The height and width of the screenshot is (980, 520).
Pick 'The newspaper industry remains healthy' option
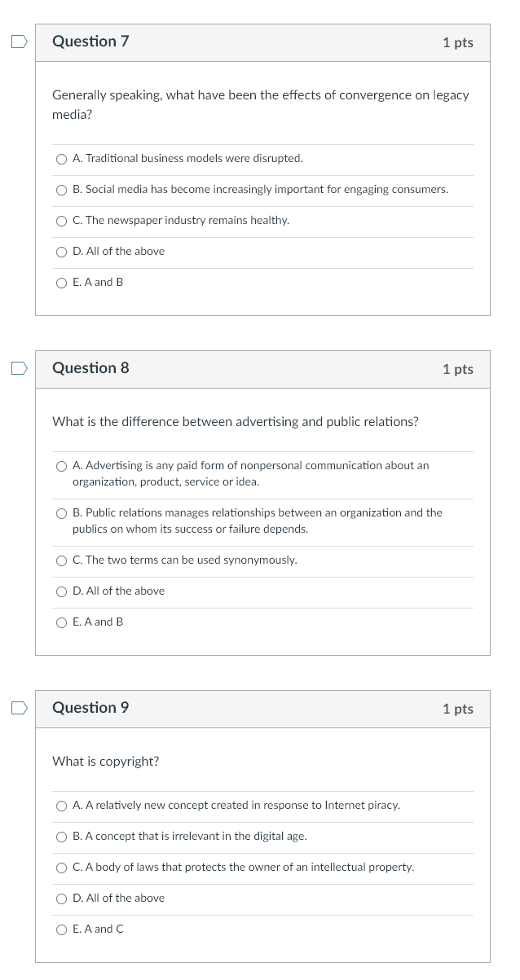pyautogui.click(x=62, y=221)
